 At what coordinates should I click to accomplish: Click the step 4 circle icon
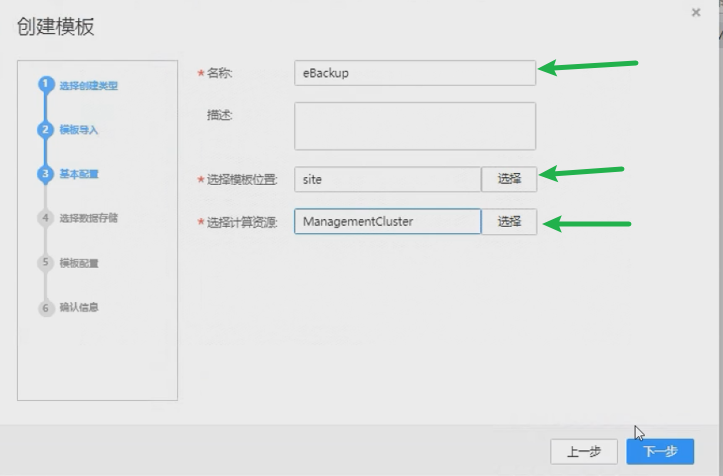click(x=45, y=218)
